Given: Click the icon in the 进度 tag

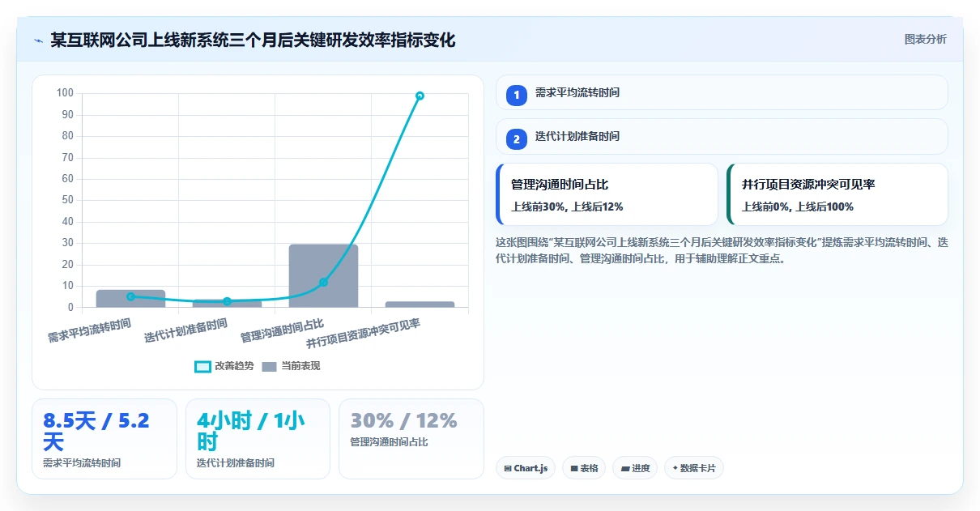Looking at the screenshot, I should point(625,468).
